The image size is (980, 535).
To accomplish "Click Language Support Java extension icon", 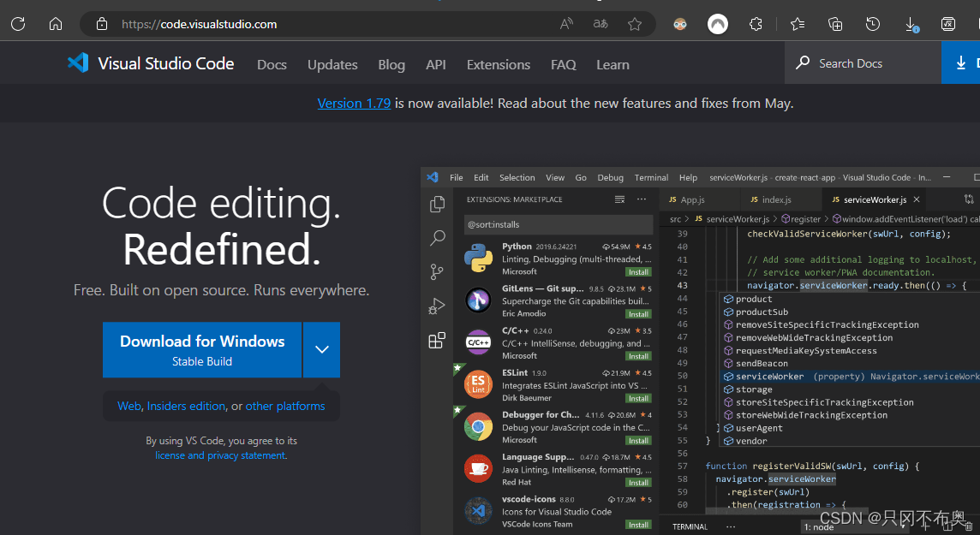I will coord(478,469).
